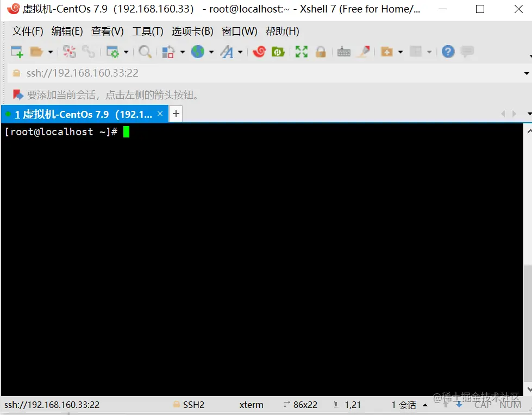532x415 pixels.
Task: Click the xterm label in the status bar
Action: [252, 405]
